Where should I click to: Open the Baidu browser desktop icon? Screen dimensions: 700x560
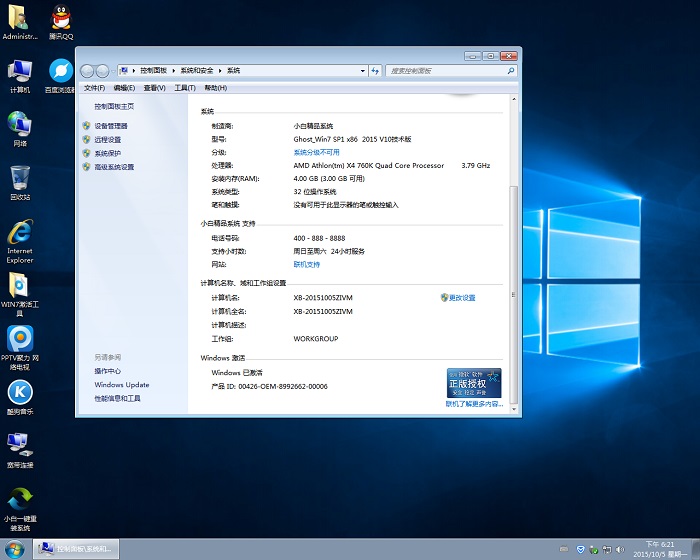[x=60, y=76]
